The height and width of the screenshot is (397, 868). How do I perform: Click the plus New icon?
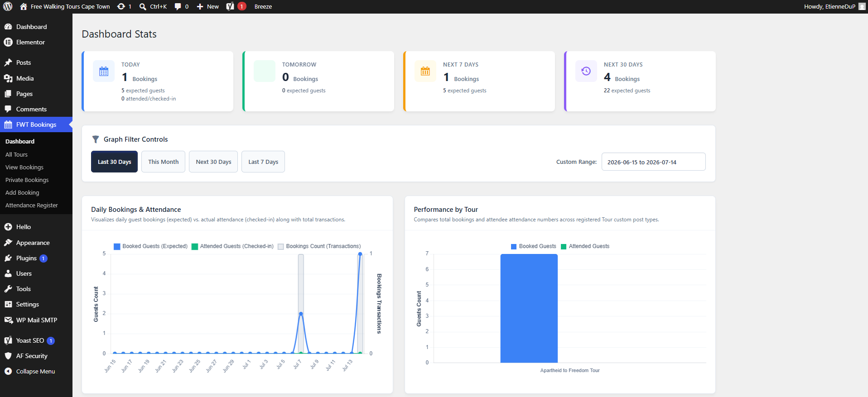(200, 6)
